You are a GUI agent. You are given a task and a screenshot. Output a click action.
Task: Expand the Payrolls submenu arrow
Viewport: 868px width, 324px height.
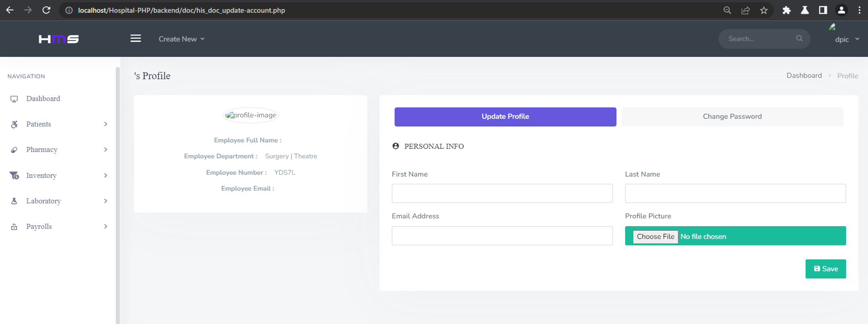tap(106, 227)
